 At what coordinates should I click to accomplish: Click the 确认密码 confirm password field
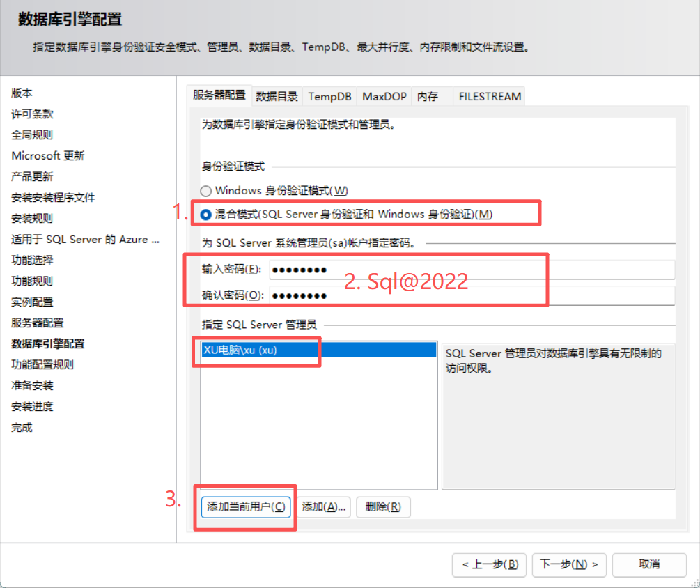(472, 295)
